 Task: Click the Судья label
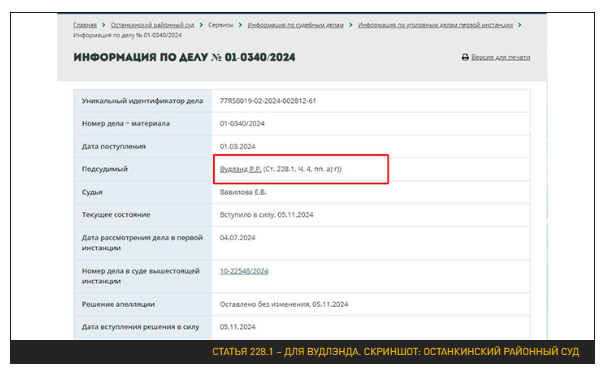[92, 192]
